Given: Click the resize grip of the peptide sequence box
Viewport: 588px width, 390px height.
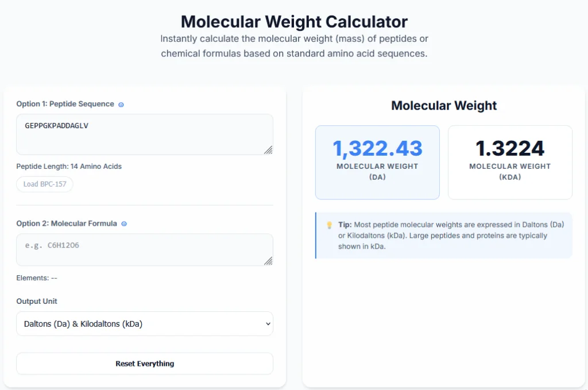Looking at the screenshot, I should [x=269, y=150].
